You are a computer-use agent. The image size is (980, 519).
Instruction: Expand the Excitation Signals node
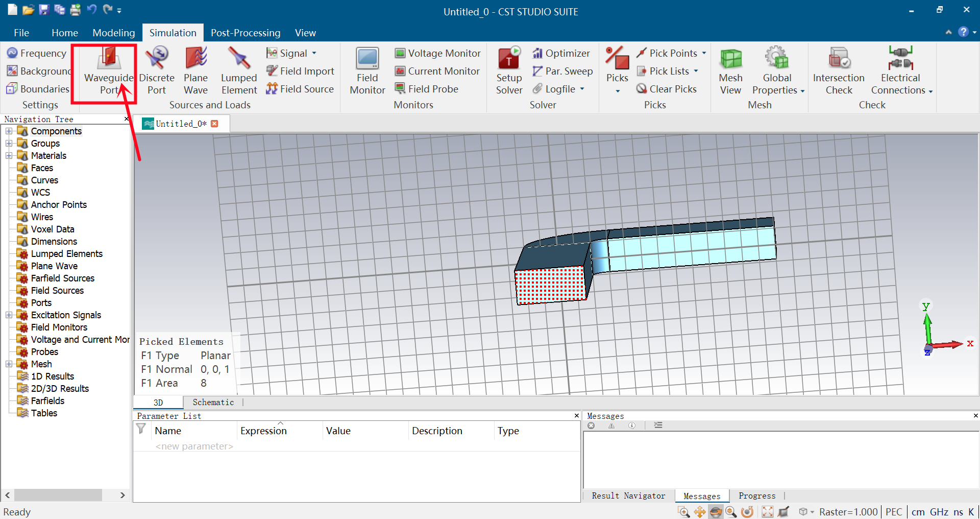point(9,315)
